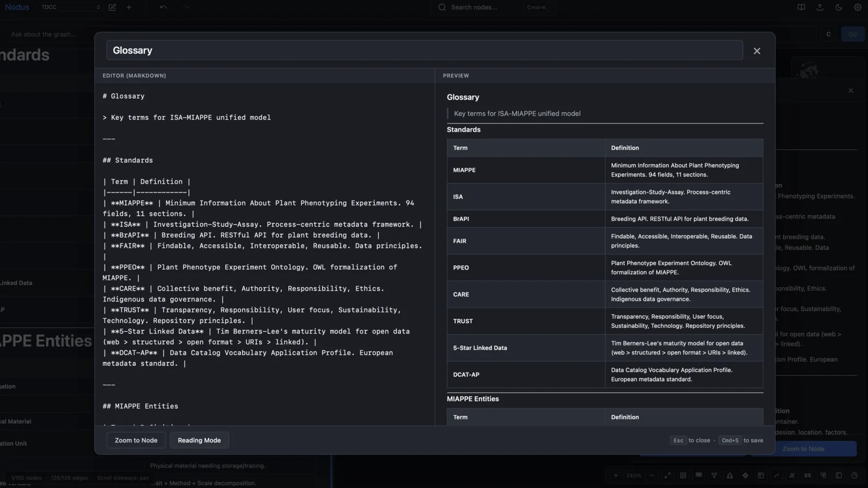Screen dimensions: 868x488
Task: Switch to Reading Mode
Action: 199,440
